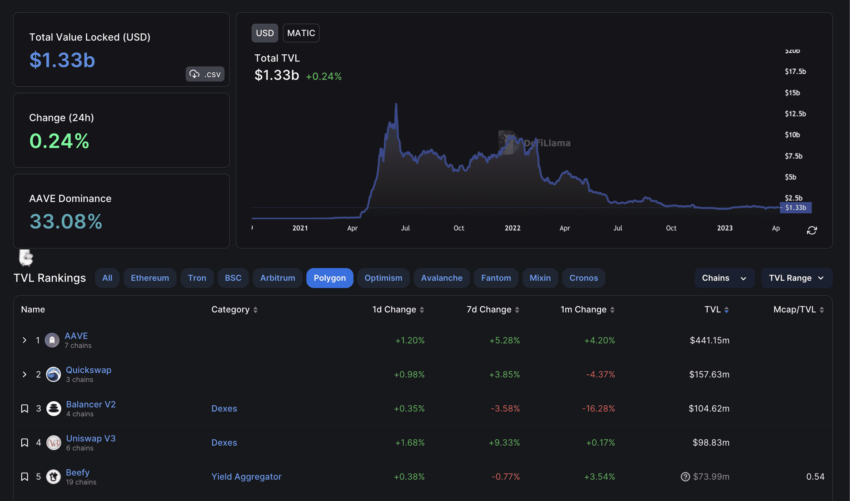Open the TVL Range dropdown
This screenshot has height=501, width=850.
pos(796,278)
